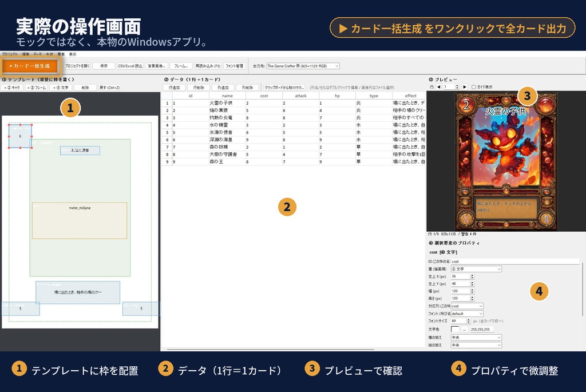This screenshot has width=586, height=392.
Task: Click the CSV/Excel 読込 button
Action: coord(130,66)
